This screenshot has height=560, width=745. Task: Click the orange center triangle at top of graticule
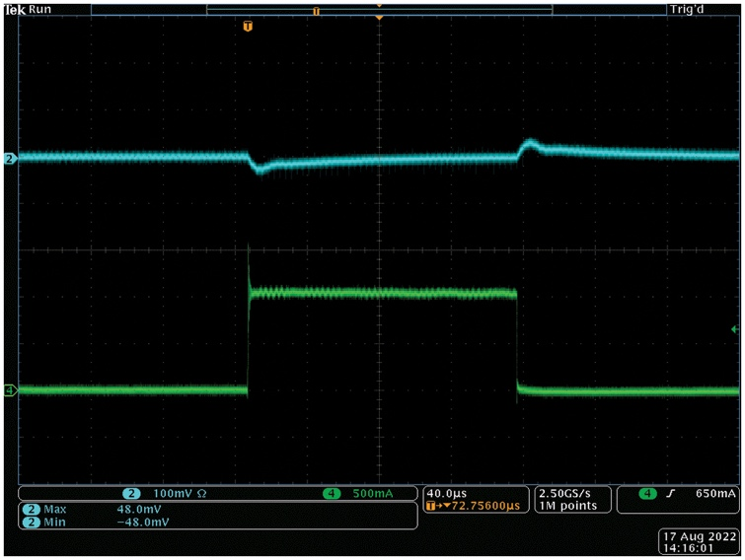coord(379,18)
